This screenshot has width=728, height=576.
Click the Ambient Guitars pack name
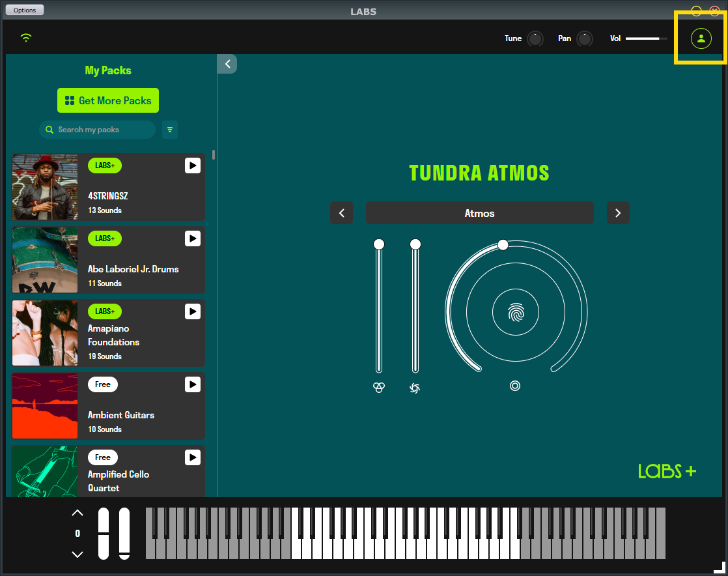pos(121,415)
